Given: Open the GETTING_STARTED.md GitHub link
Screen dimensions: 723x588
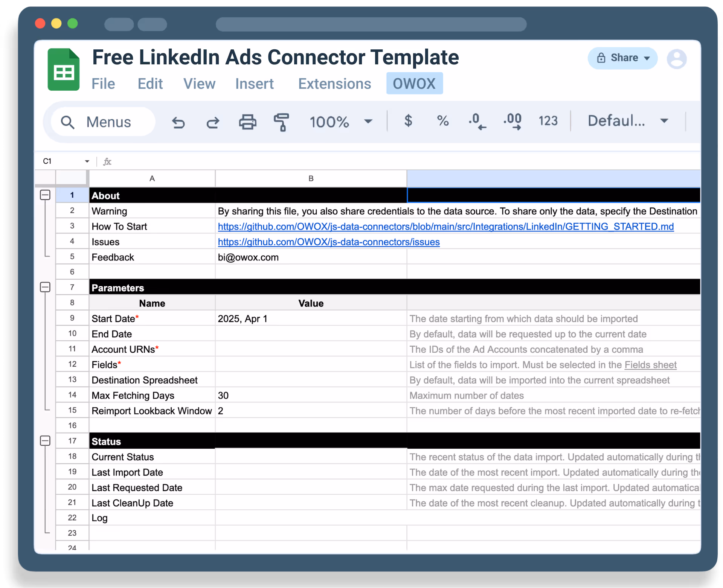Looking at the screenshot, I should click(445, 227).
